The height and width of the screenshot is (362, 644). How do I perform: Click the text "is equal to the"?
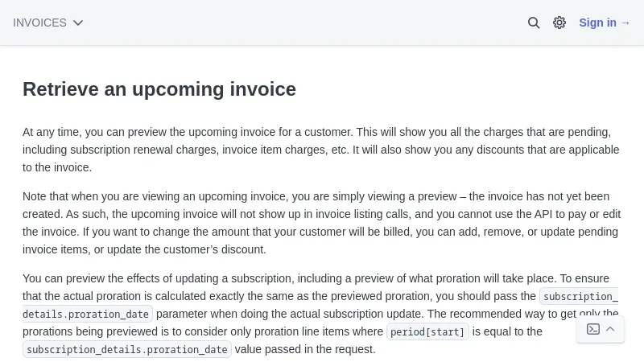(507, 331)
